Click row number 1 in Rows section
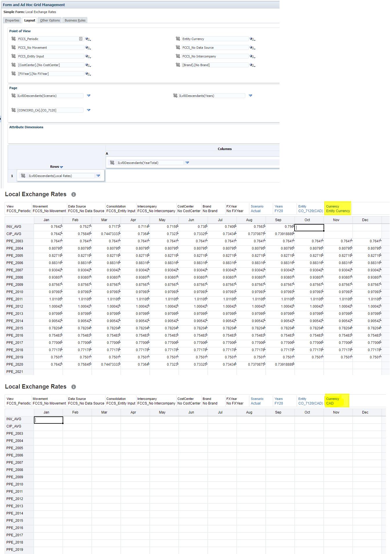 [12, 176]
